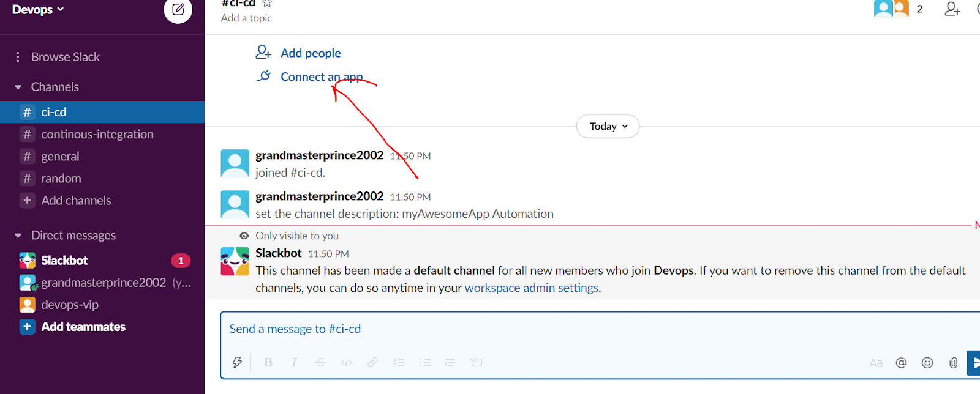980x394 pixels.
Task: Select the ci-cd channel
Action: pos(102,112)
